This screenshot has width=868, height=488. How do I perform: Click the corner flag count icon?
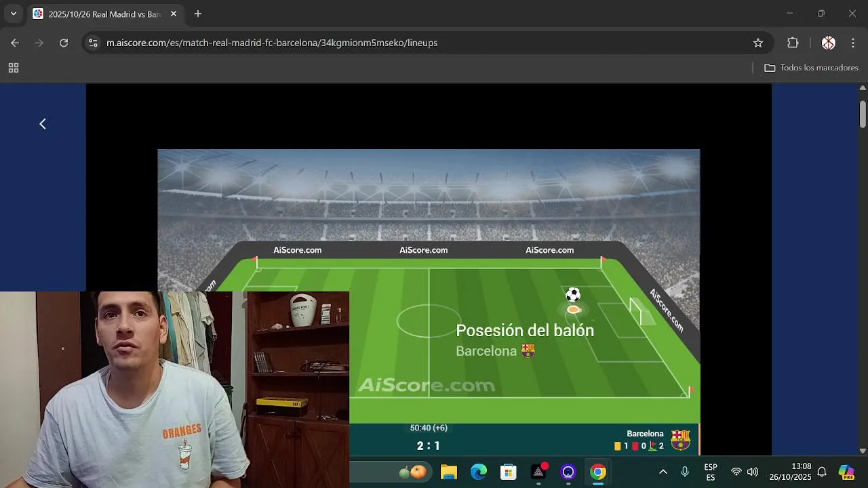(653, 446)
